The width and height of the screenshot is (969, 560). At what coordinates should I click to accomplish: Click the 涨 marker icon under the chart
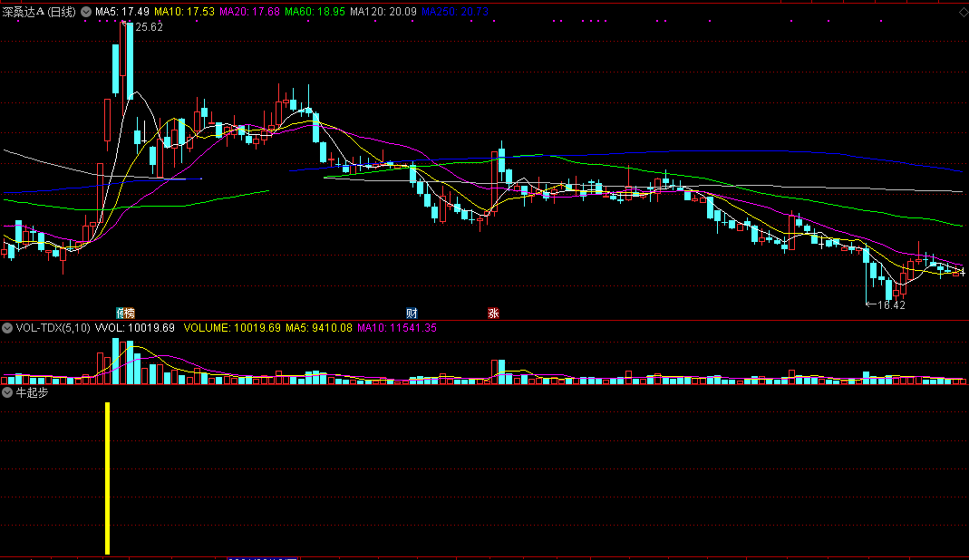(x=493, y=313)
